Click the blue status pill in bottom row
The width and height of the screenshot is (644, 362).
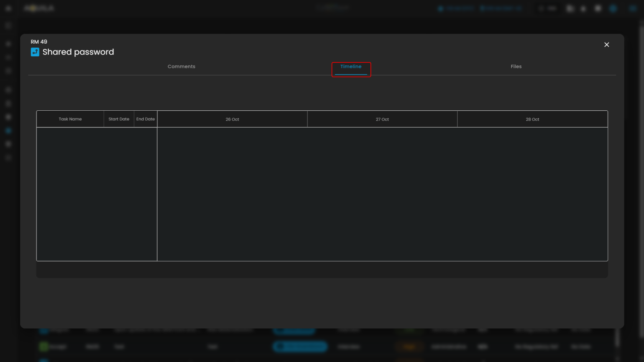(300, 347)
